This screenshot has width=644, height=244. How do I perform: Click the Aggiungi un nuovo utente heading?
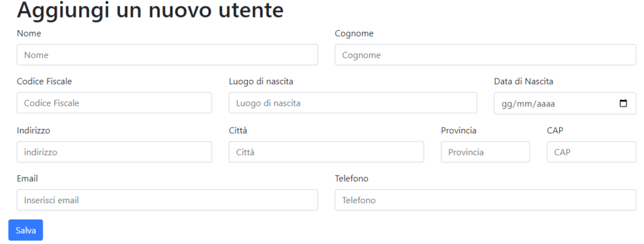150,10
